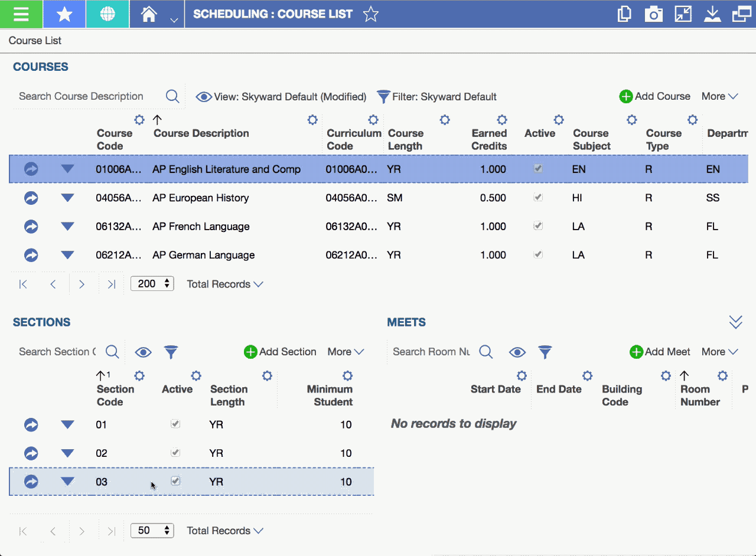Expand the Courses More dropdown

click(x=719, y=96)
